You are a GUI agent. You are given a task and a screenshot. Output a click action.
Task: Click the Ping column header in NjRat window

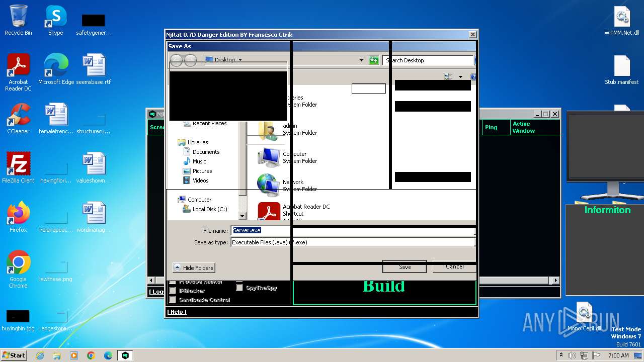pyautogui.click(x=496, y=127)
